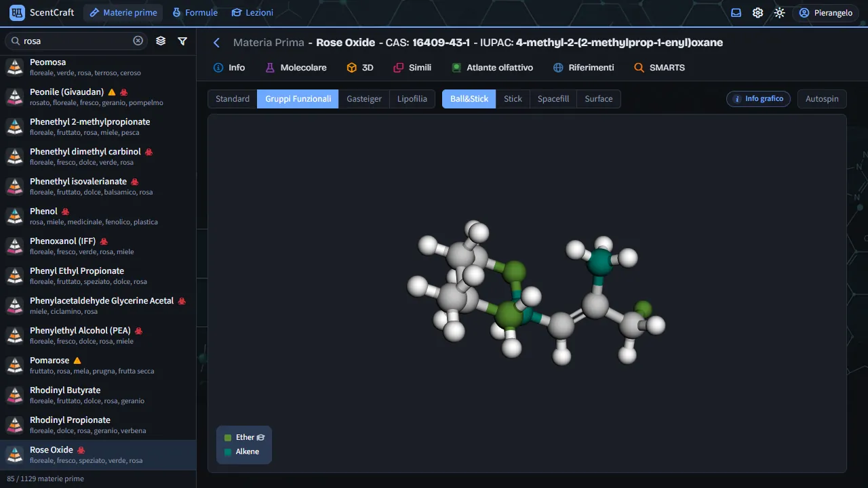Clear the search field with the X icon
This screenshot has width=868, height=488.
138,41
